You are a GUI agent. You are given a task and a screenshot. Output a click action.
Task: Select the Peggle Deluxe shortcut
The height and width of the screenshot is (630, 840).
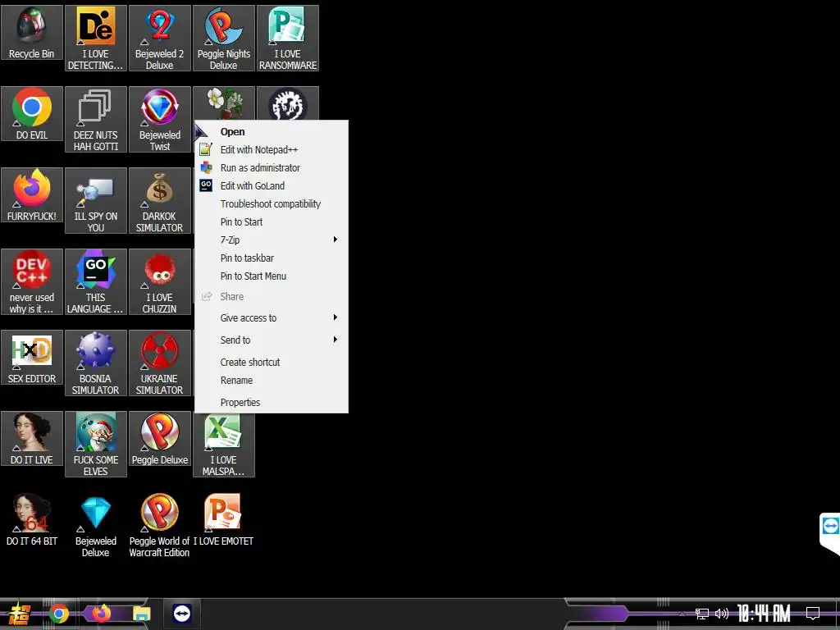(160, 439)
